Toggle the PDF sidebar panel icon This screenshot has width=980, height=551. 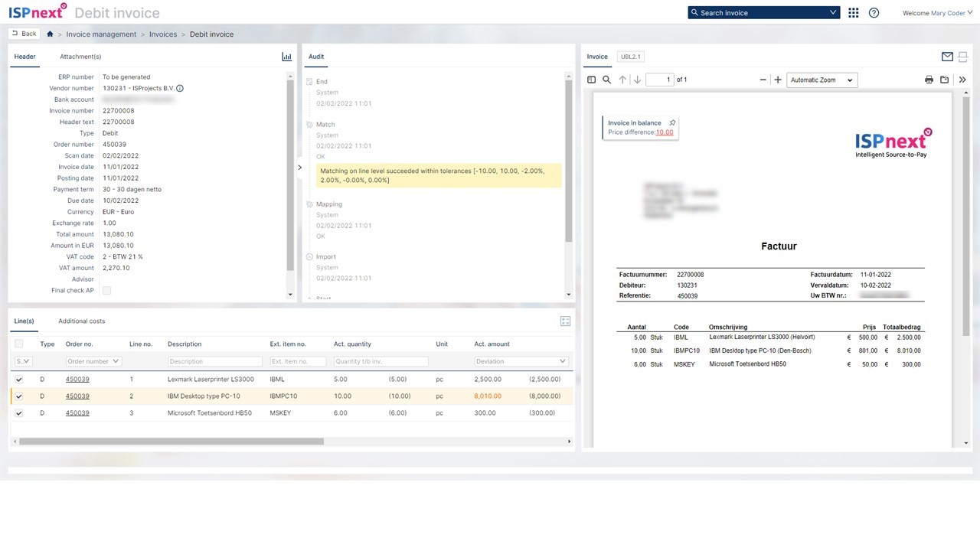(x=590, y=80)
